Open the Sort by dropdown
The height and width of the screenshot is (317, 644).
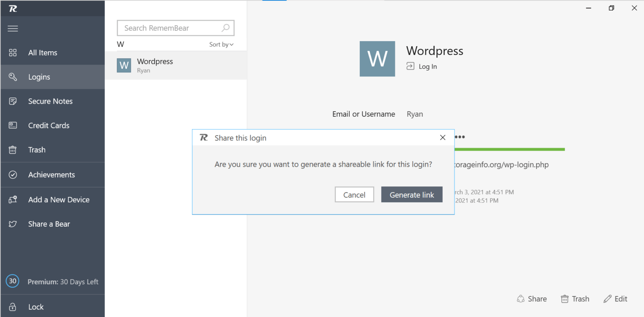pos(221,45)
